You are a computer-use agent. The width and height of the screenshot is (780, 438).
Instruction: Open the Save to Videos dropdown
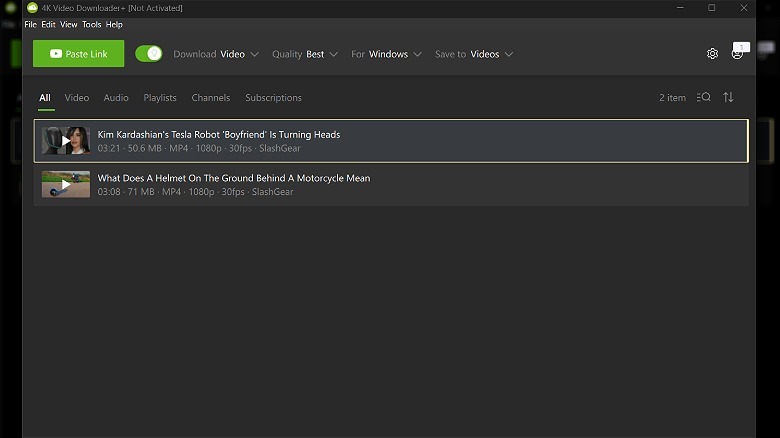pos(474,54)
